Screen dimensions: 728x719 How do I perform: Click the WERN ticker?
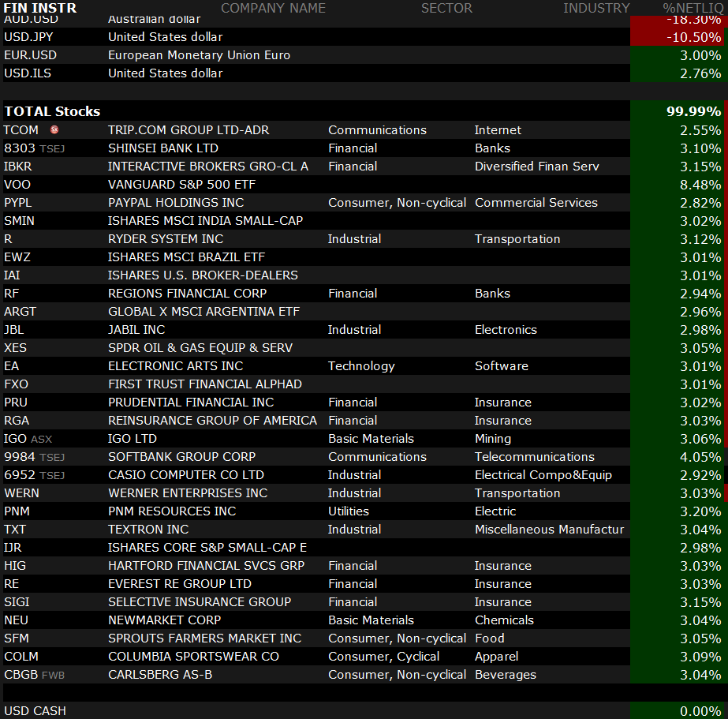tap(21, 492)
